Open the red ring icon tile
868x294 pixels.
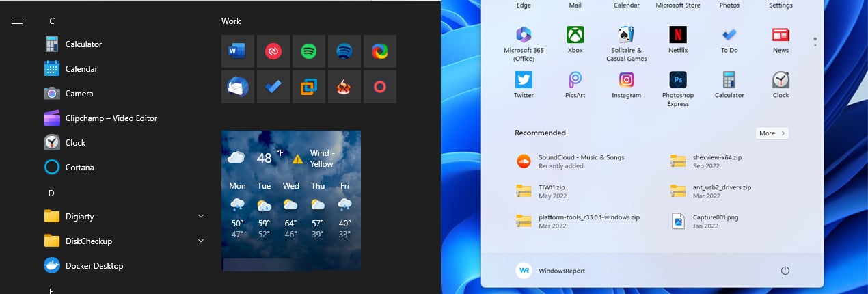tap(380, 87)
